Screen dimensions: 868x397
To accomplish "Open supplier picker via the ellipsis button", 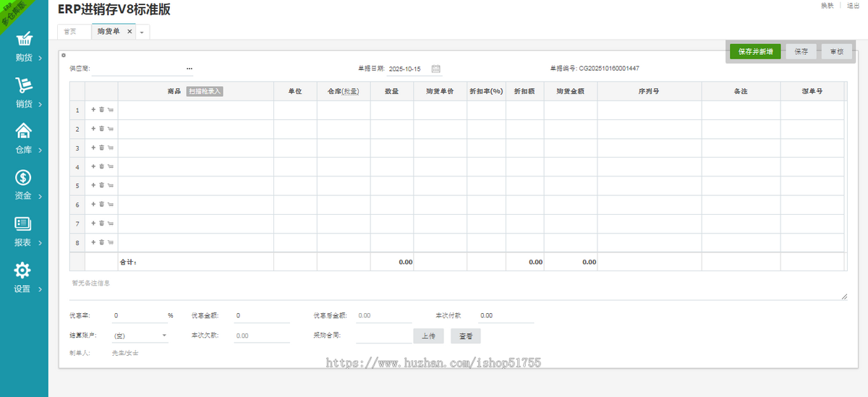I will 190,69.
